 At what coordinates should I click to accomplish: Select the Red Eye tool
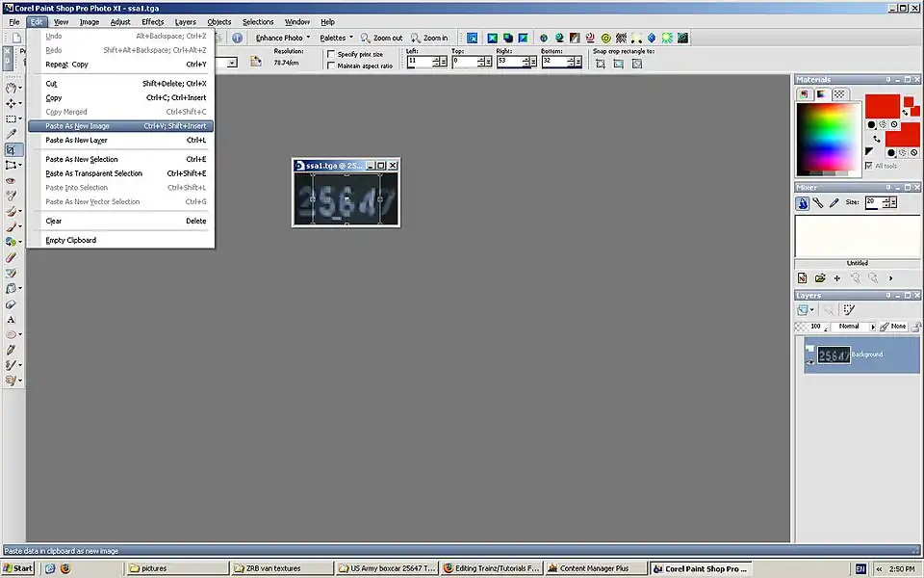12,180
